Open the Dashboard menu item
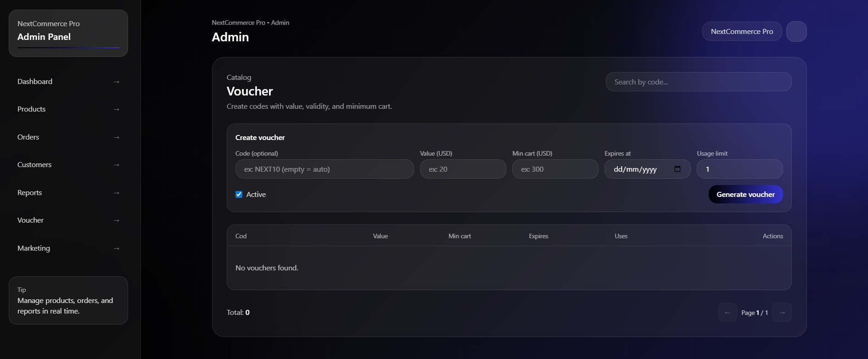The width and height of the screenshot is (868, 359). click(x=68, y=82)
